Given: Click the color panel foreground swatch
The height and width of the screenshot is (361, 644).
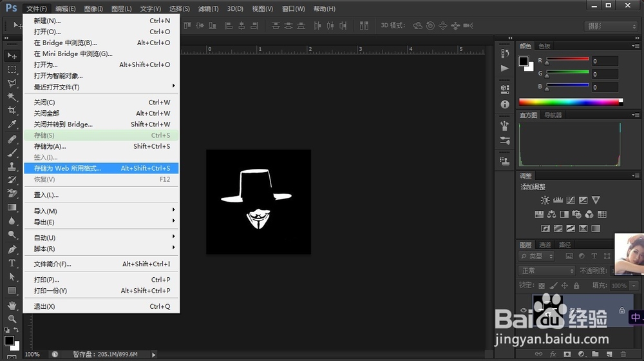Looking at the screenshot, I should pyautogui.click(x=523, y=61).
